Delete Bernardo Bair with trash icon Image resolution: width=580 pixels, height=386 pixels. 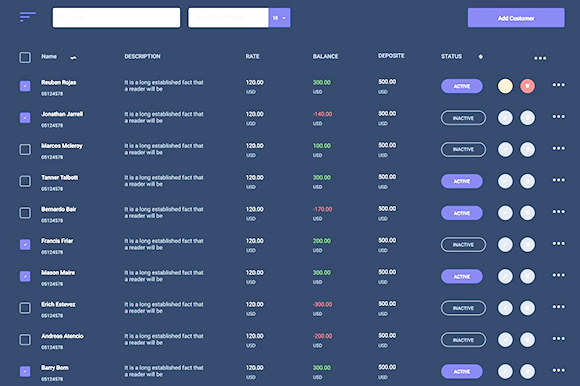click(x=527, y=213)
